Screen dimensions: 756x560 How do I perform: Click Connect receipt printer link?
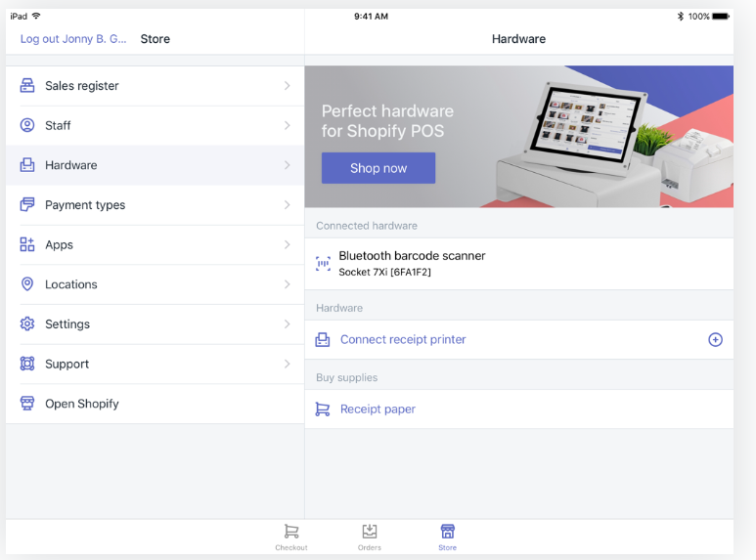pos(403,340)
